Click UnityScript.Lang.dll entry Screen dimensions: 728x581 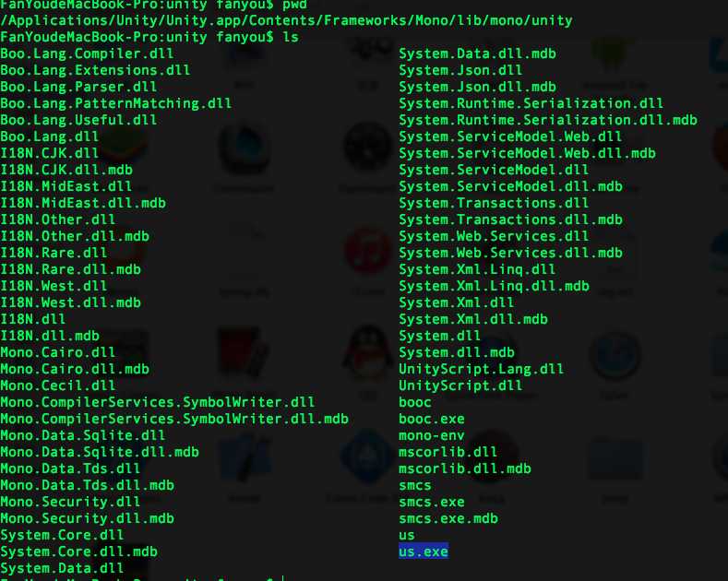point(481,370)
